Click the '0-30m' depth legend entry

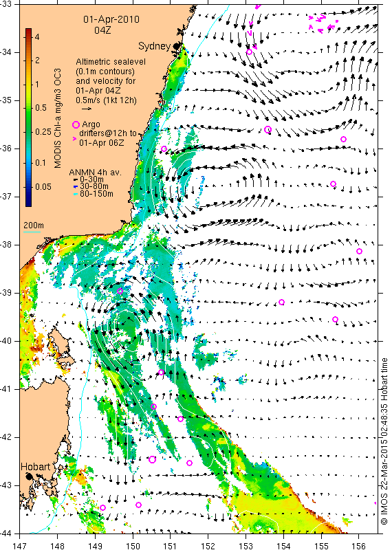[92, 179]
